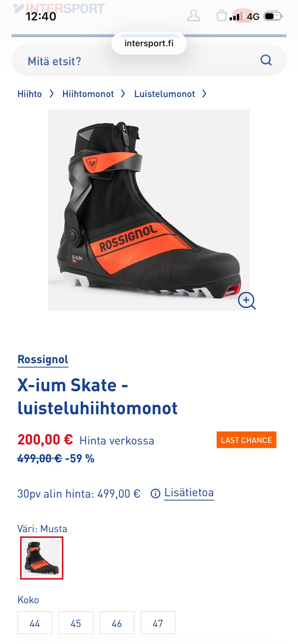The height and width of the screenshot is (644, 298).
Task: Open the user account profile icon
Action: pyautogui.click(x=193, y=15)
